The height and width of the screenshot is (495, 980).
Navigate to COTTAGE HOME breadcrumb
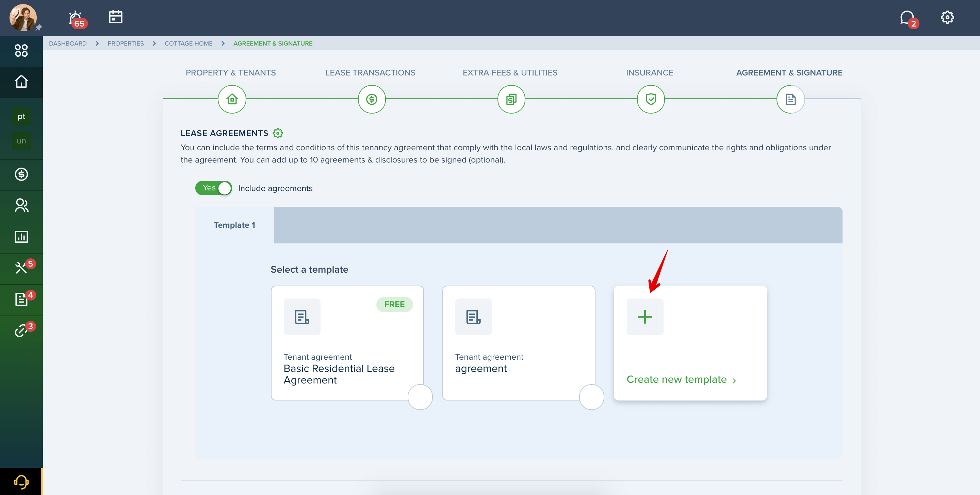click(188, 43)
